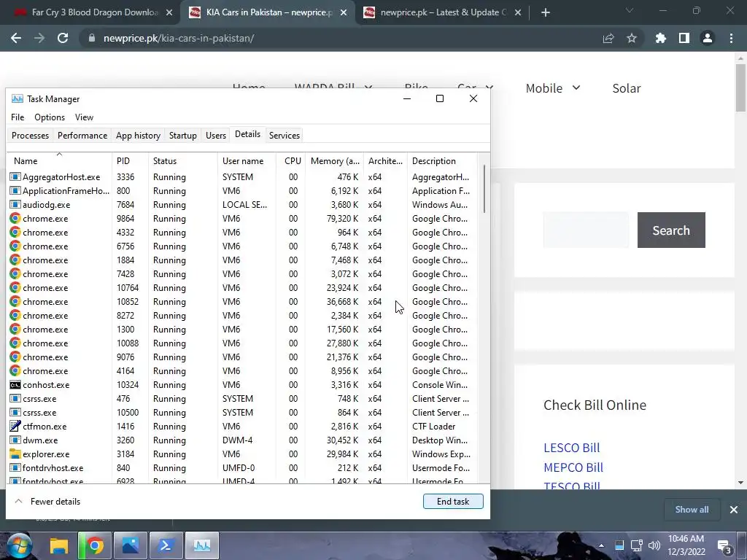Click the Chrome back arrow
This screenshot has height=560, width=747.
(16, 38)
